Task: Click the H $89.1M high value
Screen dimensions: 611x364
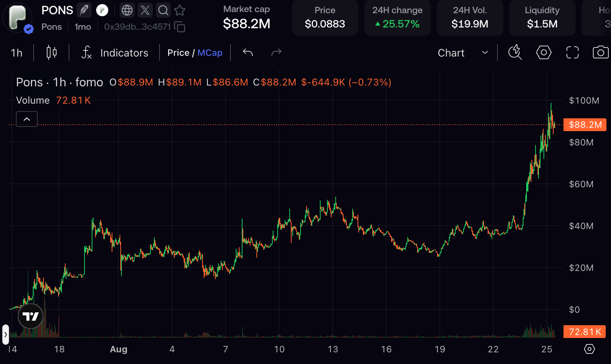Action: [180, 82]
